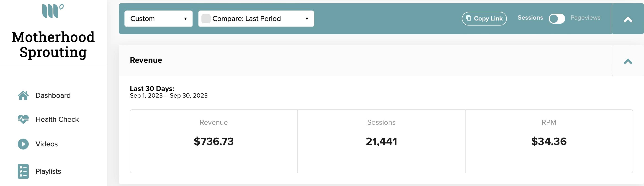Click the Motherhood Sprouting site title
The image size is (644, 186).
click(x=53, y=44)
